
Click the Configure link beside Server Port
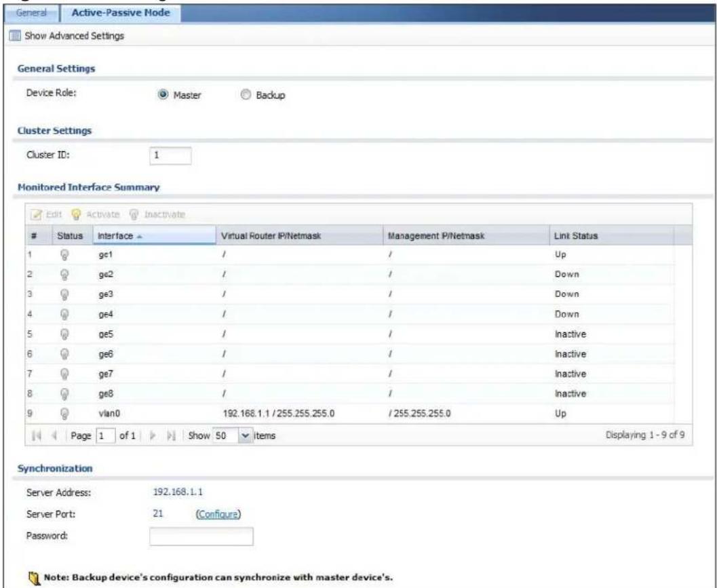[218, 514]
